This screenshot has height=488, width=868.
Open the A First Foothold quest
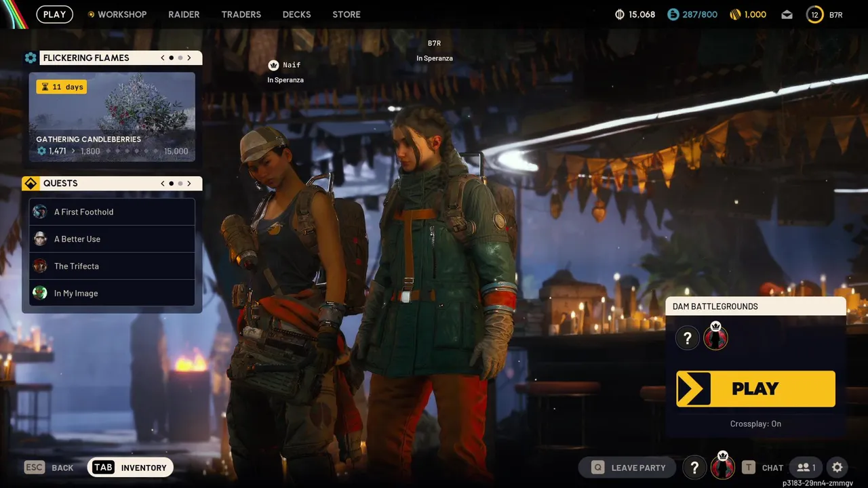(112, 211)
